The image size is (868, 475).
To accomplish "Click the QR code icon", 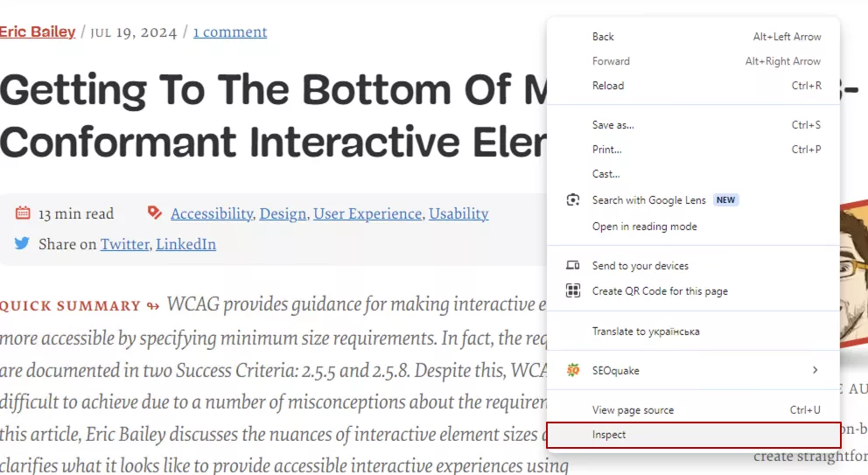I will 573,290.
